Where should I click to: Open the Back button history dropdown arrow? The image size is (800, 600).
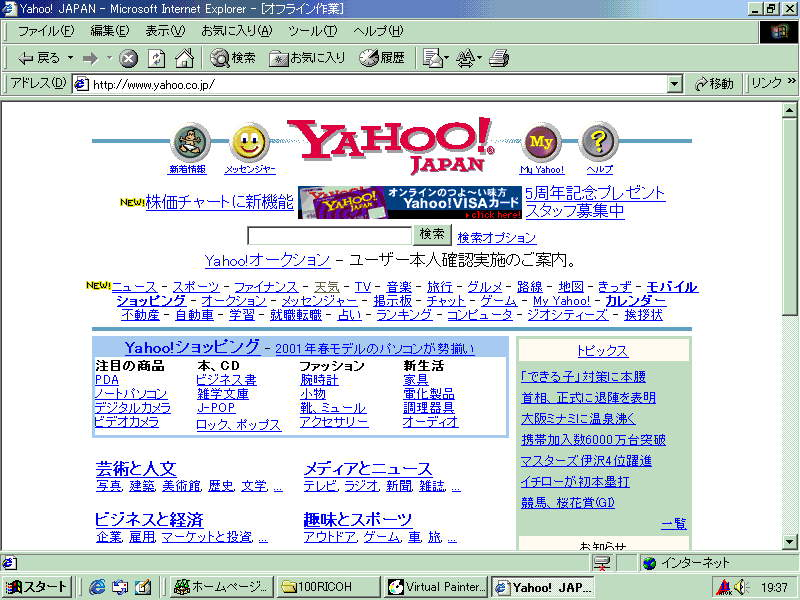[70, 58]
